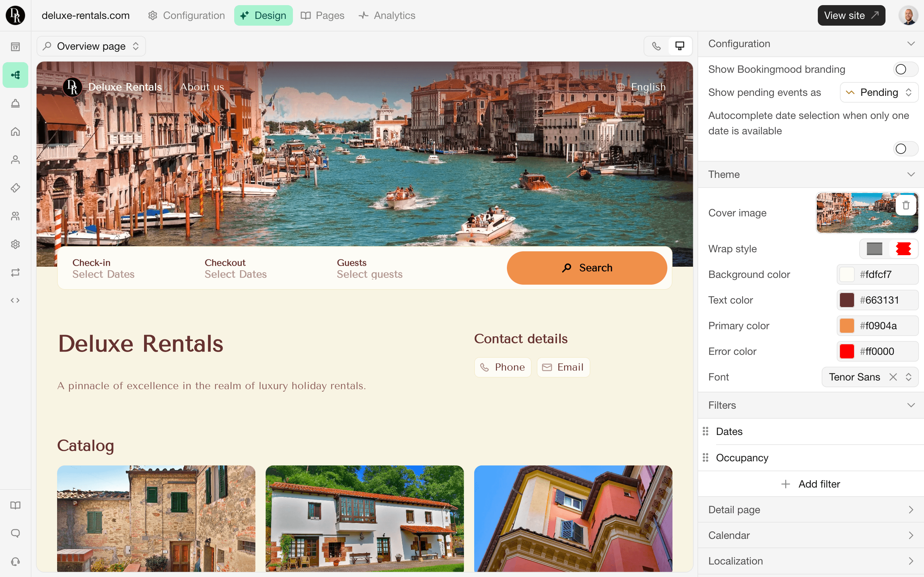Switch to the Analytics tab
The image size is (924, 577).
pyautogui.click(x=387, y=15)
